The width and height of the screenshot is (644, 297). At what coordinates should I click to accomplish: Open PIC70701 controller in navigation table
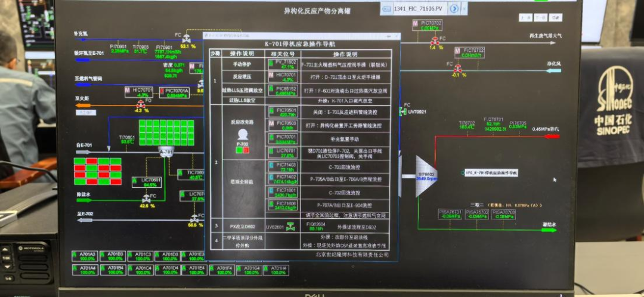click(283, 138)
